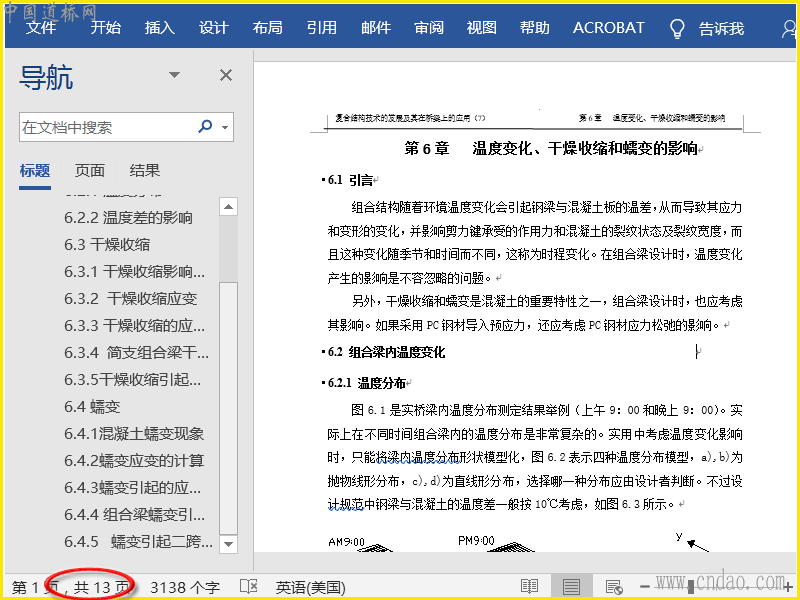Open the ACROBAT ribbon tab
Viewport: 800px width, 600px height.
pyautogui.click(x=609, y=28)
